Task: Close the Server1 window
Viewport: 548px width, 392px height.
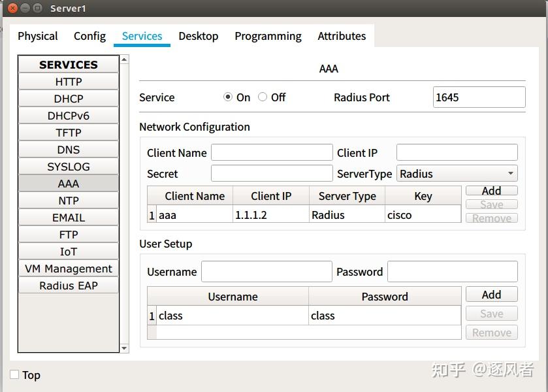Action: [x=12, y=8]
